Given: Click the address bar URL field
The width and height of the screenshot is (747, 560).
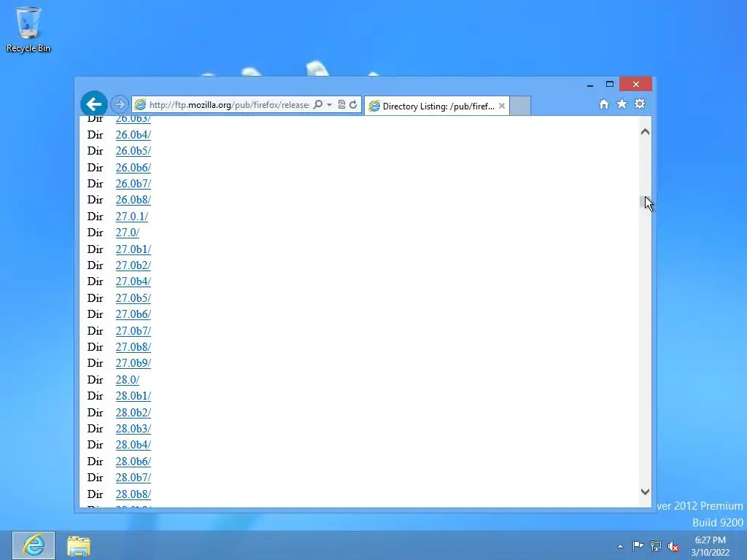Looking at the screenshot, I should (x=229, y=105).
